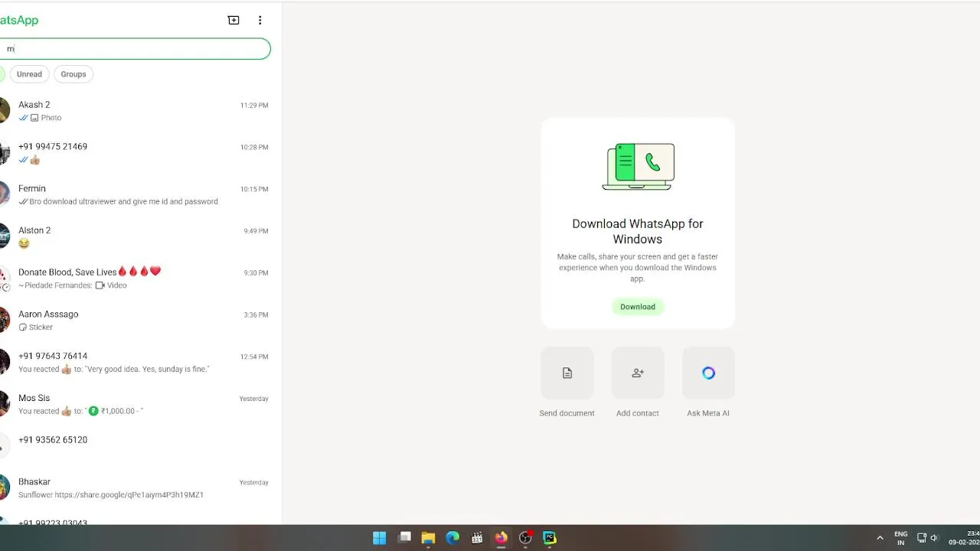Click the 'Download WhatsApp for Windows' heading
The image size is (980, 551).
[x=638, y=231]
